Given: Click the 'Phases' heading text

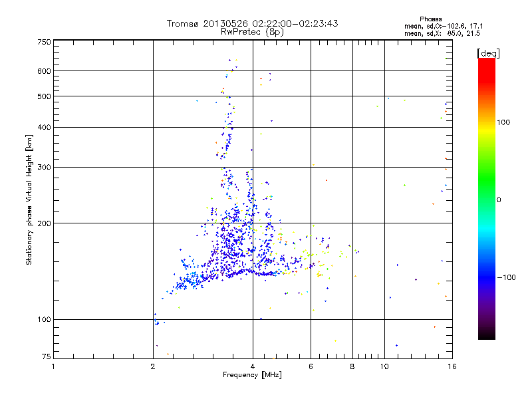Looking at the screenshot, I should pos(430,19).
